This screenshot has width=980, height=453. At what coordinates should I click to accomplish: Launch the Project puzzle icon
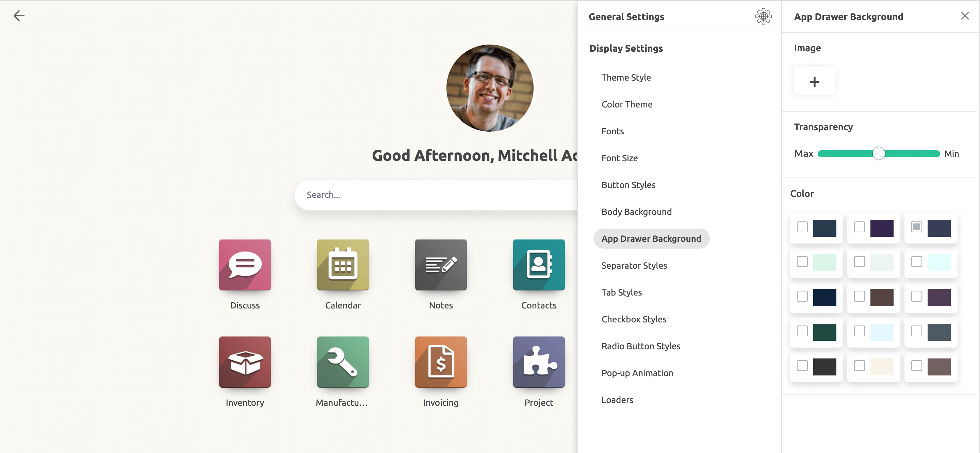click(x=538, y=362)
